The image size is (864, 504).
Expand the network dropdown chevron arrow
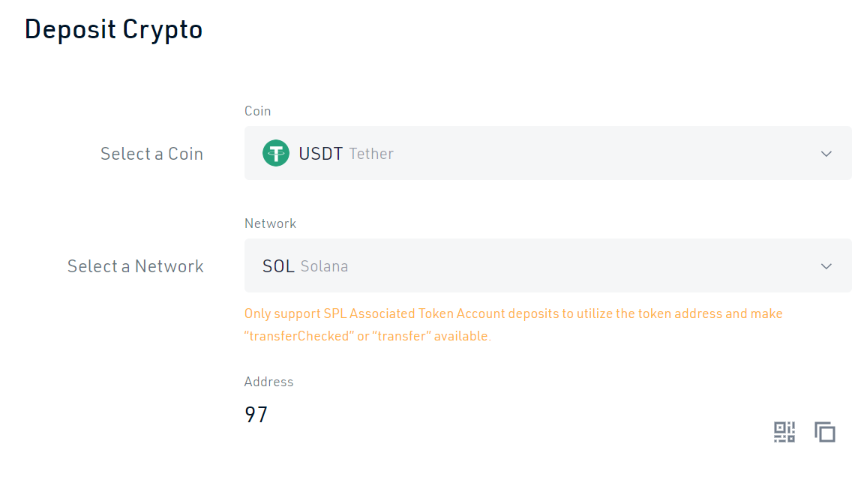click(x=826, y=266)
